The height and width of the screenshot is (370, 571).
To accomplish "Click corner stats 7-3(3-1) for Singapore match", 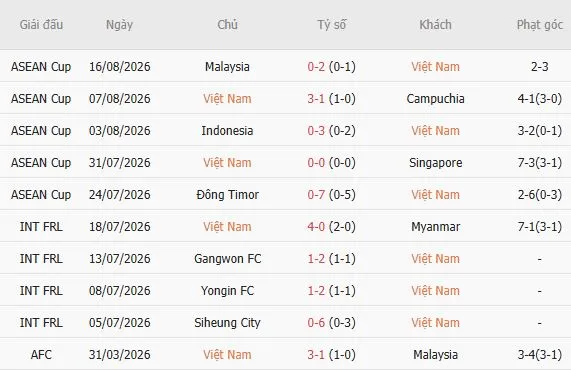I will tap(540, 163).
